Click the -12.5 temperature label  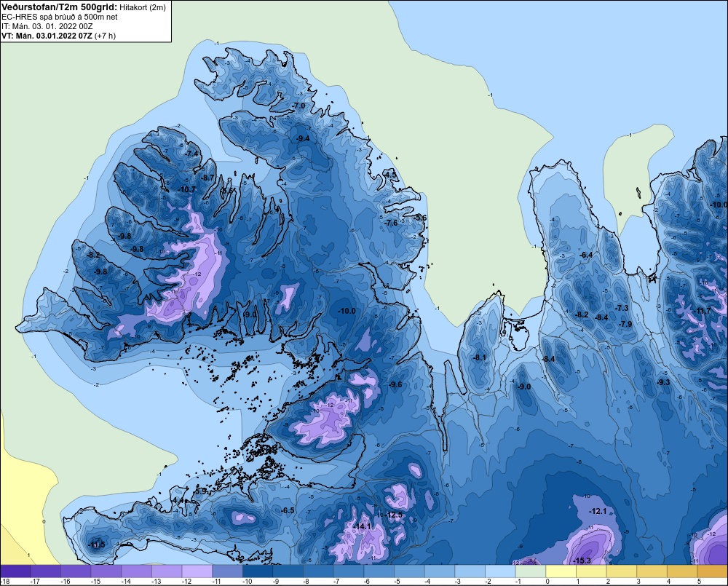[394, 515]
